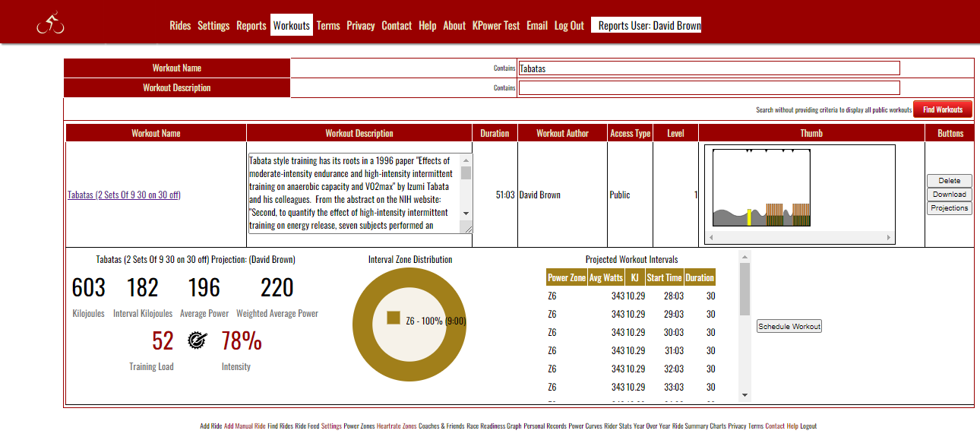Click the Workout Name search field
The width and height of the screenshot is (980, 440).
708,68
